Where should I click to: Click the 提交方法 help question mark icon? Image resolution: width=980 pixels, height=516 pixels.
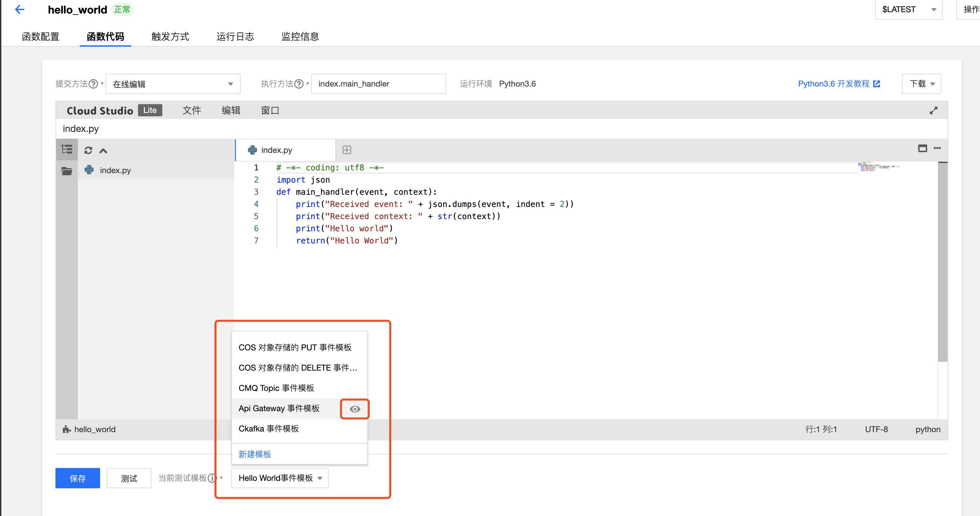click(x=93, y=84)
